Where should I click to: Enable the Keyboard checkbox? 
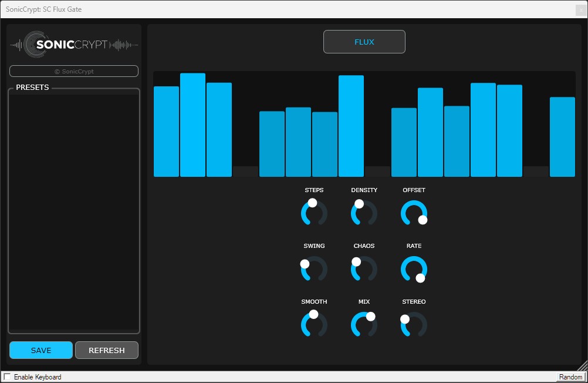tap(8, 377)
